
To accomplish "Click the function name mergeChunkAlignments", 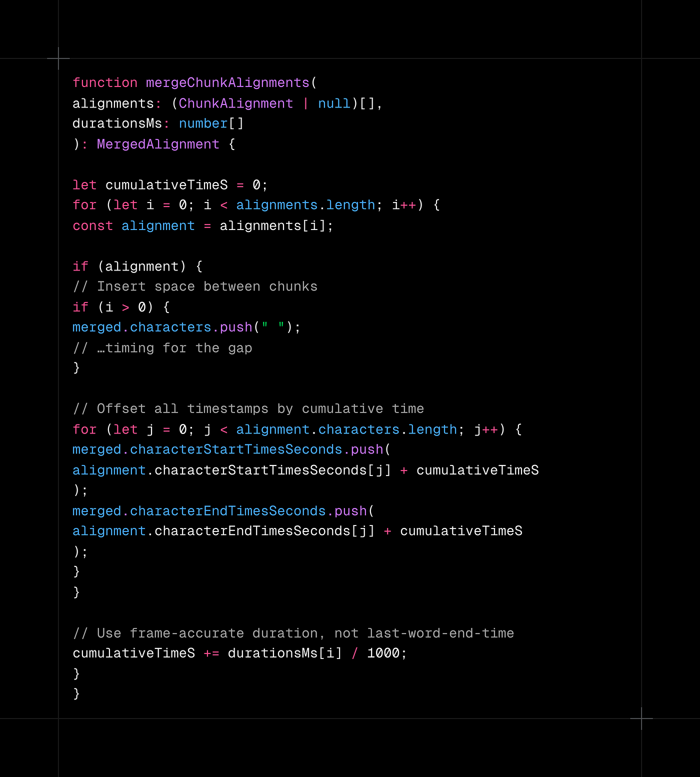I will click(227, 83).
